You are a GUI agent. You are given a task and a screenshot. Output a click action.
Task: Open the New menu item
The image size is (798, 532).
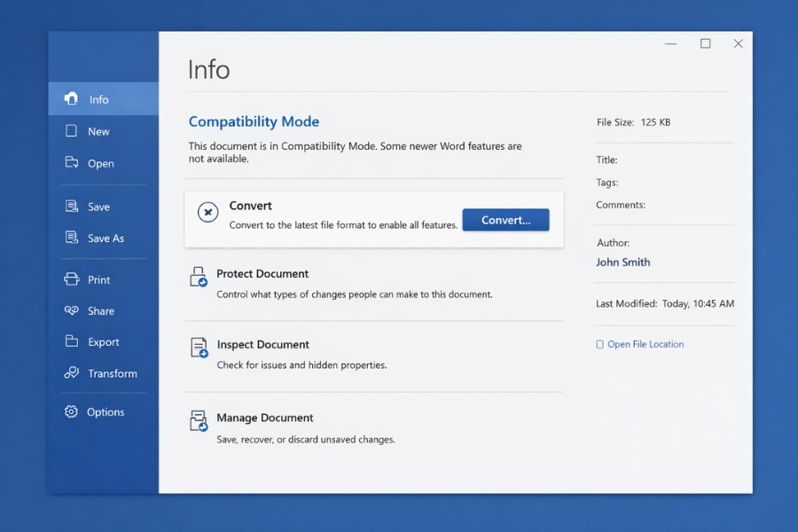pos(98,131)
